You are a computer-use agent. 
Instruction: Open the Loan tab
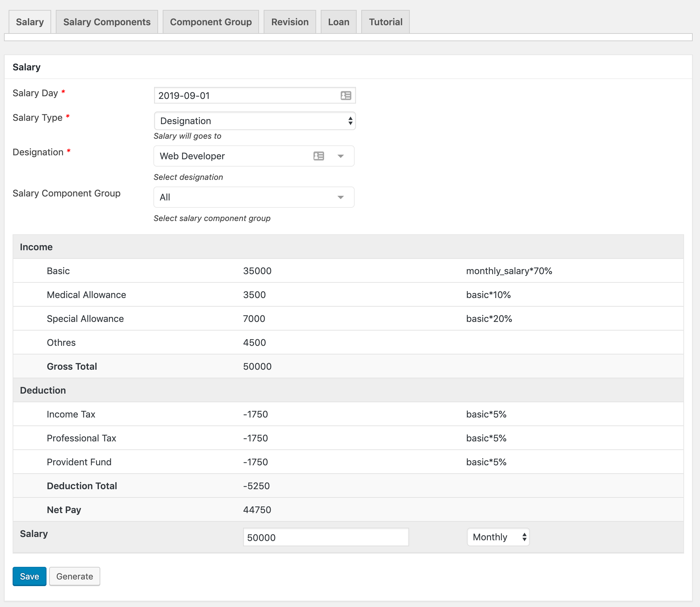click(338, 22)
